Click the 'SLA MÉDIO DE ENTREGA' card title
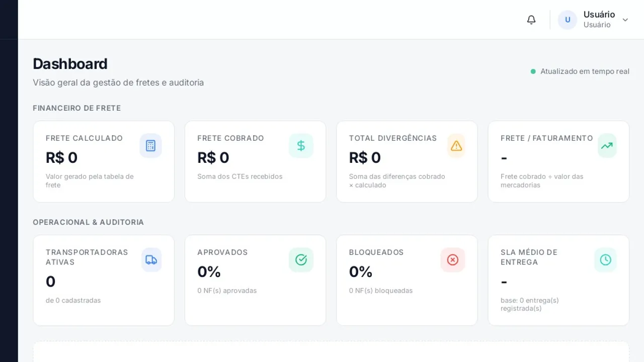Screen dimensions: 644x362 click(529, 257)
